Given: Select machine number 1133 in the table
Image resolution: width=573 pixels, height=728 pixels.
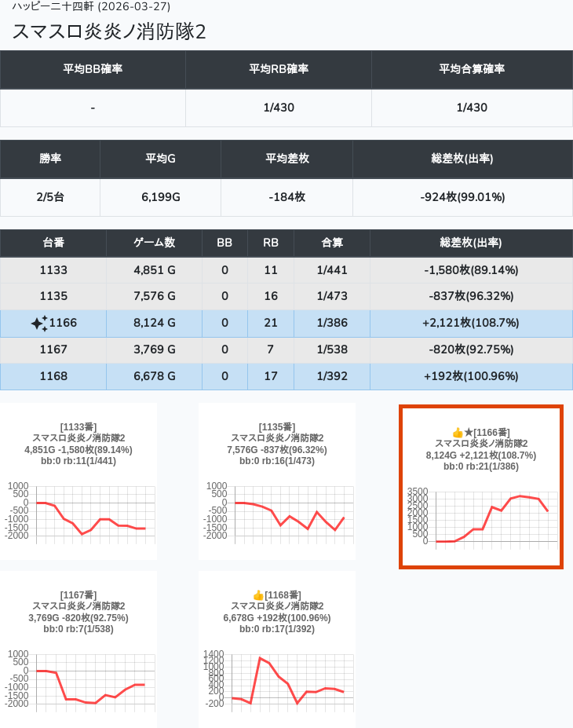Looking at the screenshot, I should pyautogui.click(x=53, y=270).
